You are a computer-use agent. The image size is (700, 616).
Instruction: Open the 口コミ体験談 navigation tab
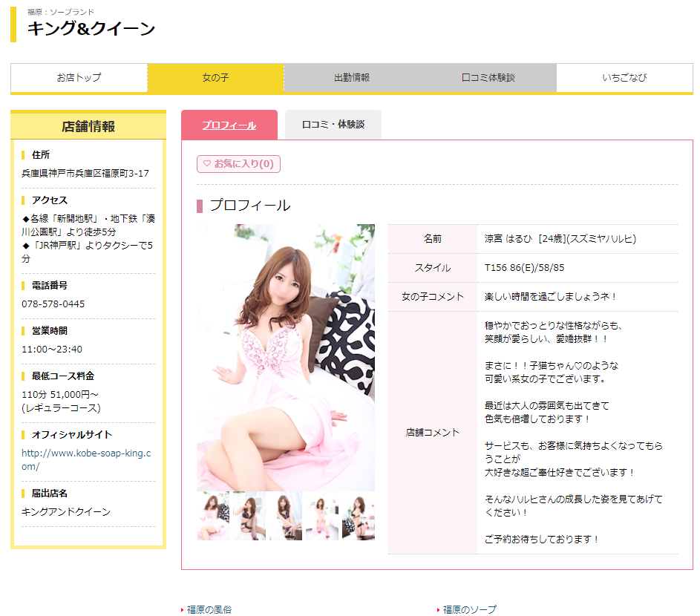488,78
